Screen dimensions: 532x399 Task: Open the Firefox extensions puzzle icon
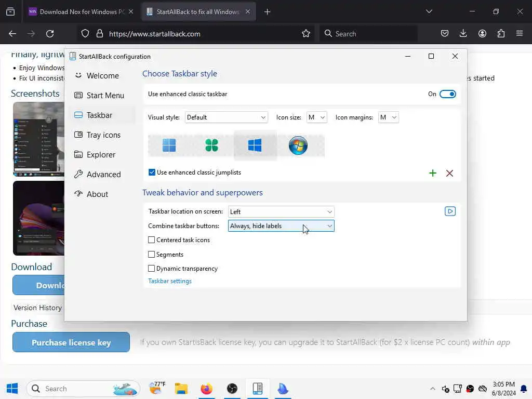tap(501, 34)
